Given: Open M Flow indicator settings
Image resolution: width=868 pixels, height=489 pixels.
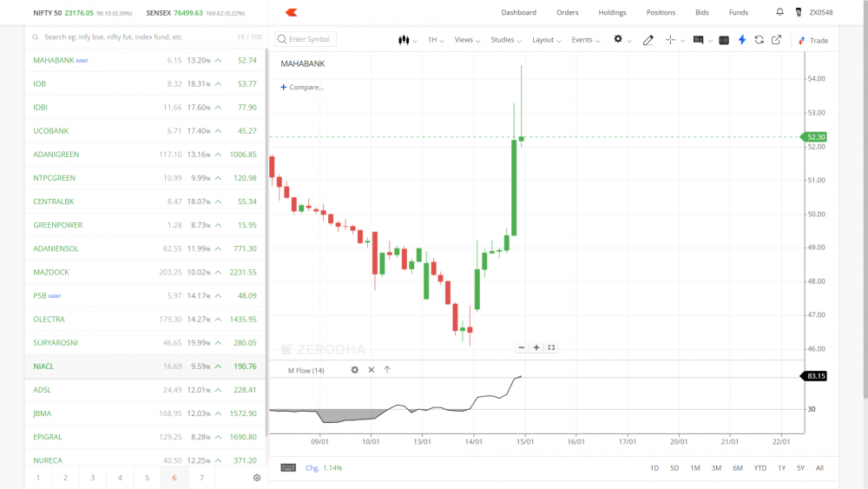Looking at the screenshot, I should (x=355, y=370).
